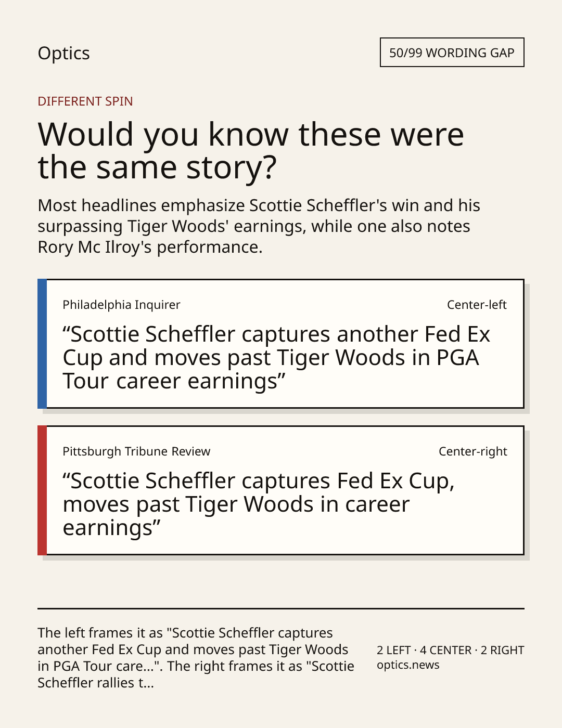
Task: Select the DIFFERENT SPIN label
Action: (x=85, y=101)
